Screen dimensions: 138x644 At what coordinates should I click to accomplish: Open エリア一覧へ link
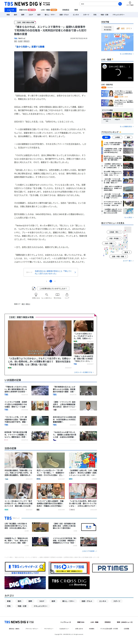128,260
